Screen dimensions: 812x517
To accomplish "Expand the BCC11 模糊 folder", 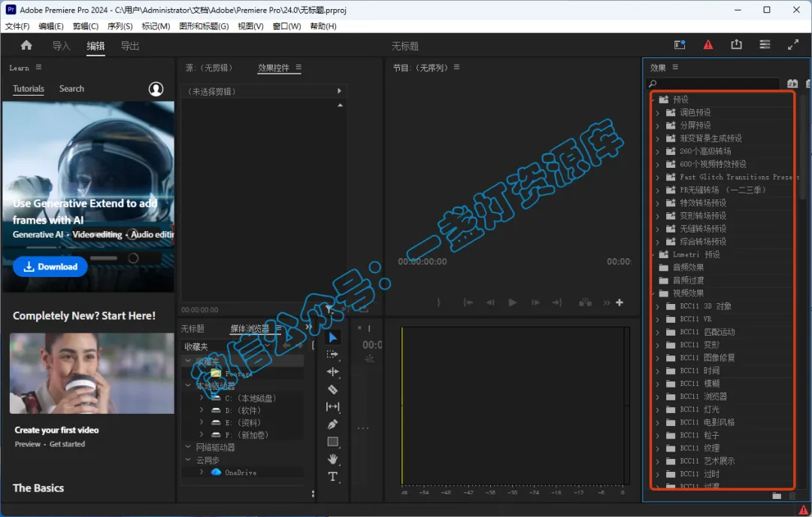I will point(657,385).
